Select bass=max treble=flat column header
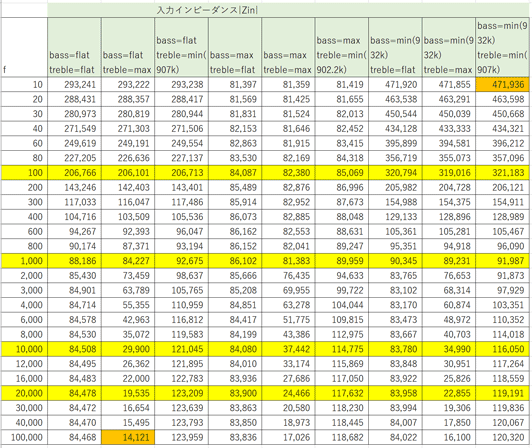Screen dimensions: 532x448 point(235,47)
